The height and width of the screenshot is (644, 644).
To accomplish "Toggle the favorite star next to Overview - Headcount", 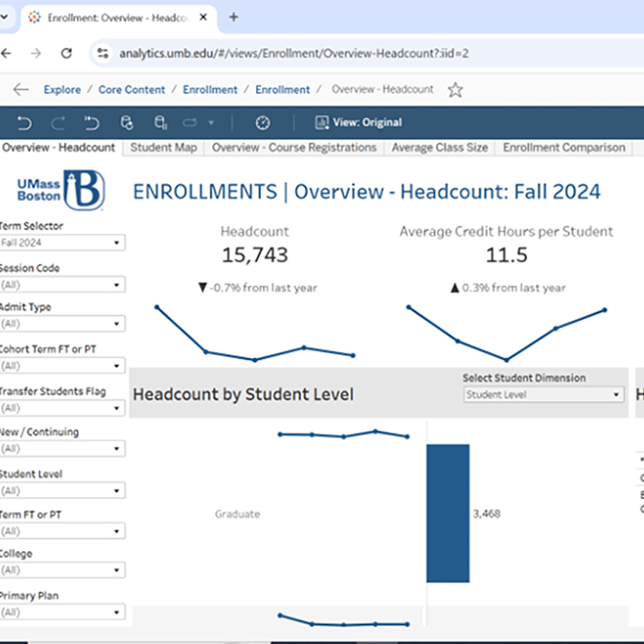I will pos(455,89).
